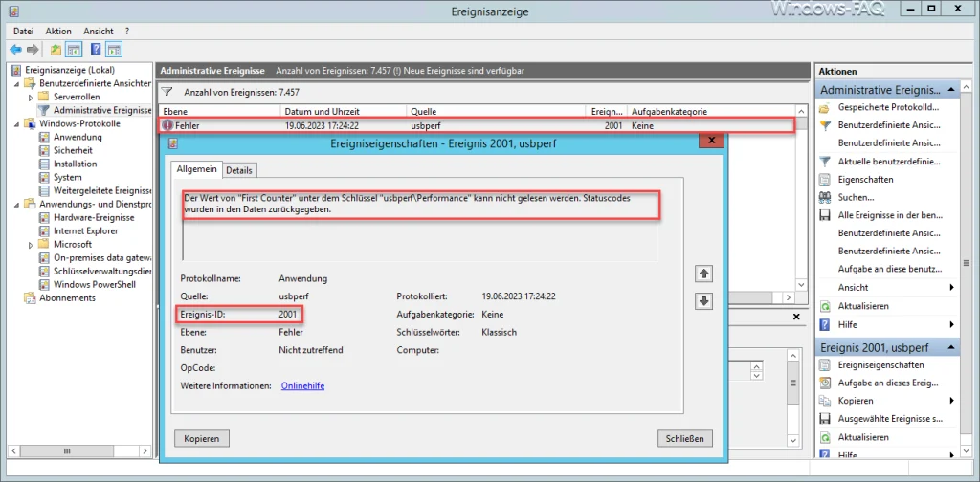This screenshot has width=980, height=482.
Task: Collapse Administrative Ereignisse actions section
Action: point(951,90)
